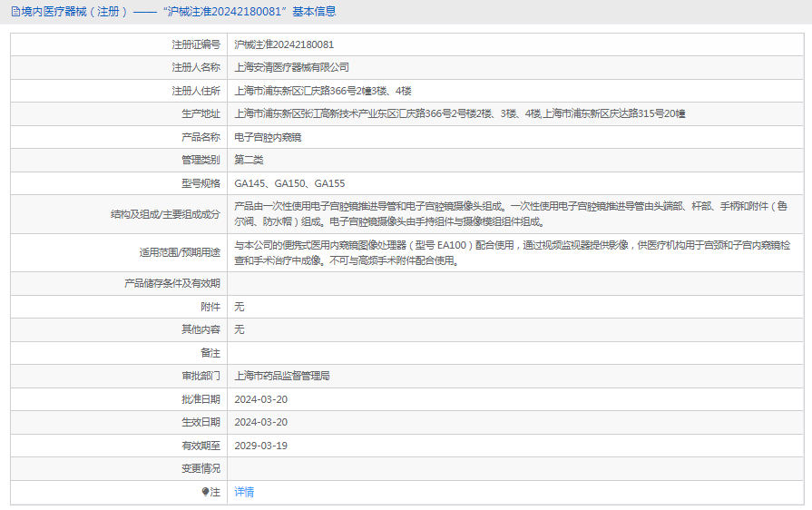This screenshot has height=510, width=812.
Task: Select model values GA145、GA150、GA155
Action: pyautogui.click(x=289, y=183)
